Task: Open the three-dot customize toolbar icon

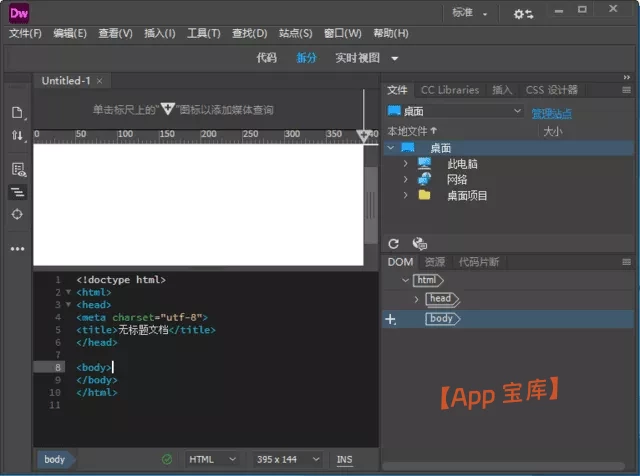Action: pyautogui.click(x=17, y=249)
